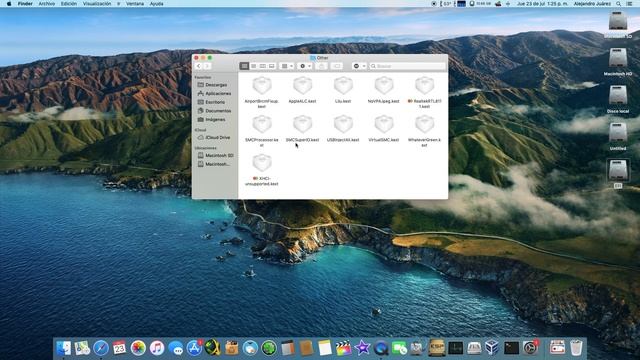Open the Finder menu
This screenshot has width=640, height=360.
pyautogui.click(x=25, y=4)
